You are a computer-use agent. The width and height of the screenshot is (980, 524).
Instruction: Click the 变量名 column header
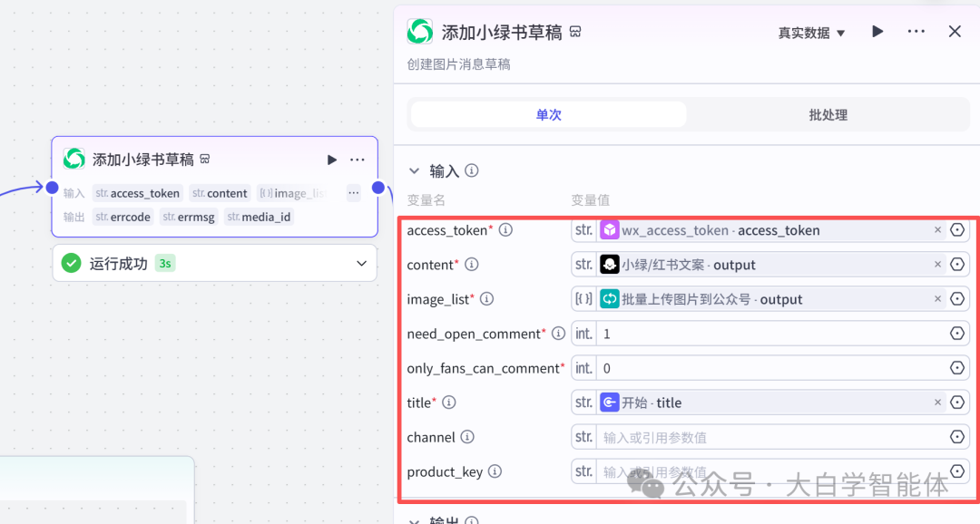[x=426, y=199]
